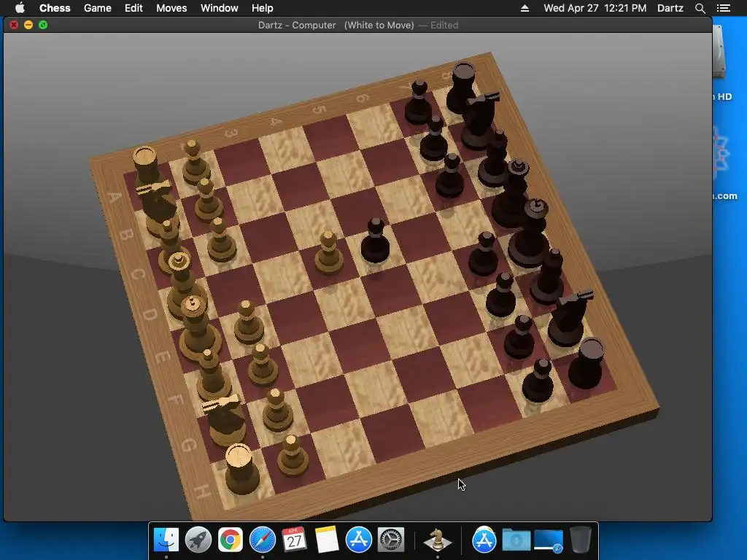Open Safari from the Dock
The height and width of the screenshot is (560, 747).
pos(263,540)
